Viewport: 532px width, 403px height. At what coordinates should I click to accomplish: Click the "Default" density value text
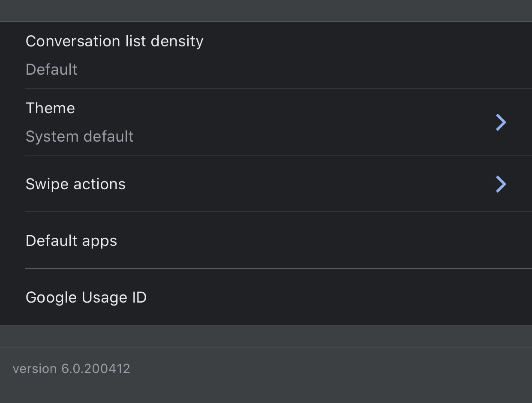(x=51, y=70)
